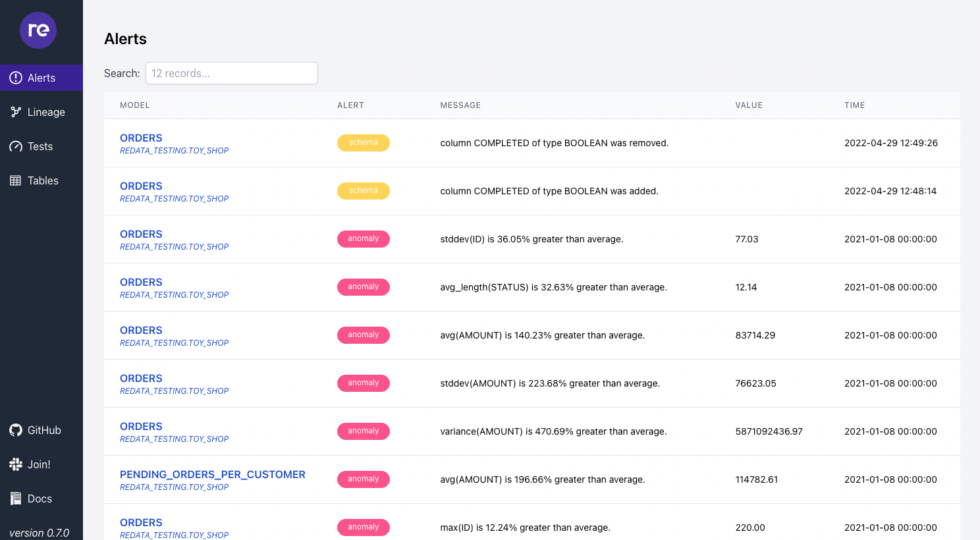Image resolution: width=980 pixels, height=540 pixels.
Task: Open the Alerts menu item
Action: [41, 78]
